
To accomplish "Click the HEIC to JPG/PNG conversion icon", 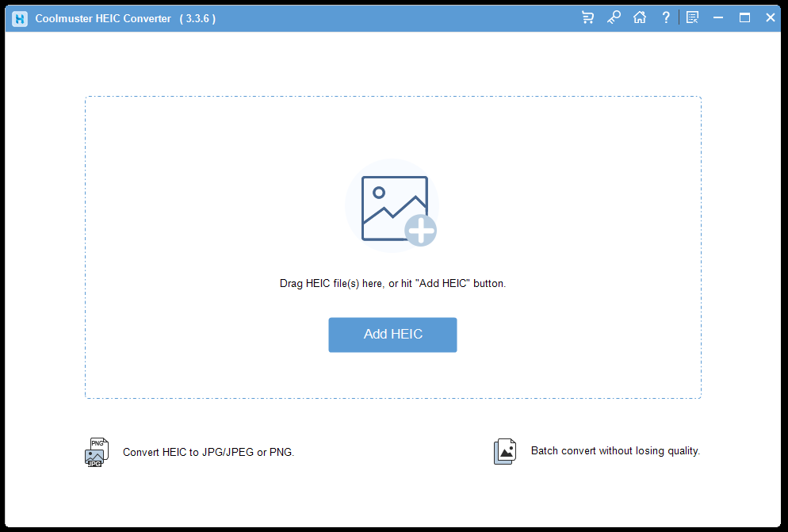I will 97,452.
